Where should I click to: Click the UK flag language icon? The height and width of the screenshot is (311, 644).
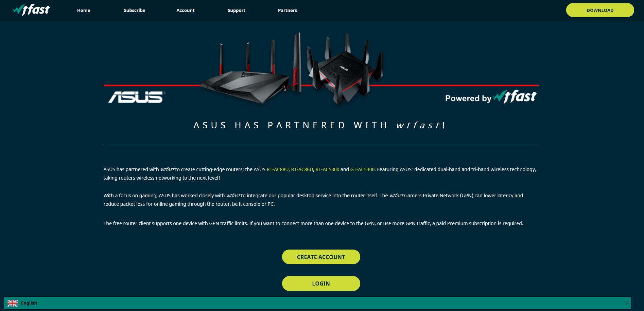click(x=13, y=303)
